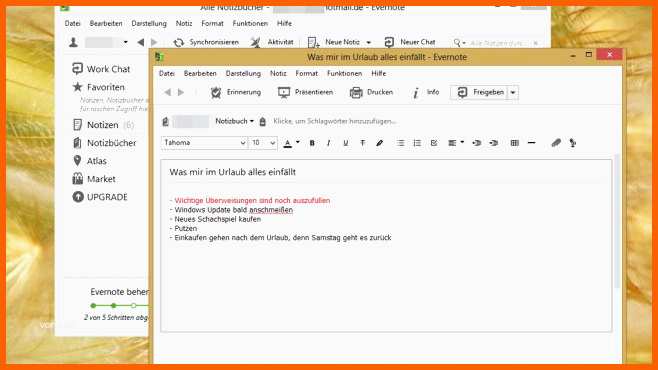
Task: Click search field in main Evernote window
Action: point(497,43)
